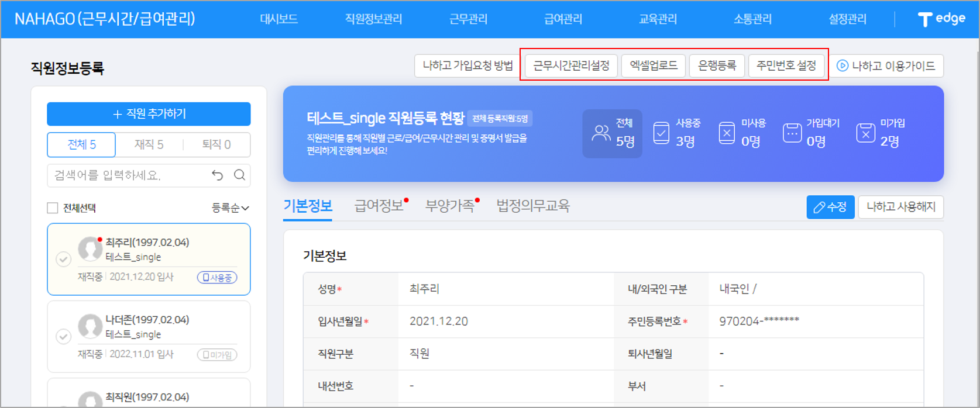Open 근무시간관리설정
980x408 pixels.
[x=571, y=65]
